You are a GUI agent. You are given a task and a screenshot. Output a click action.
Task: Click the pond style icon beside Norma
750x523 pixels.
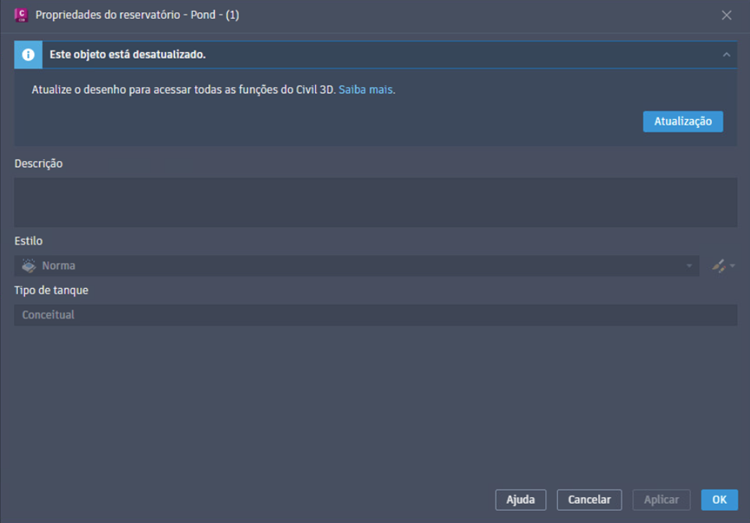click(29, 266)
